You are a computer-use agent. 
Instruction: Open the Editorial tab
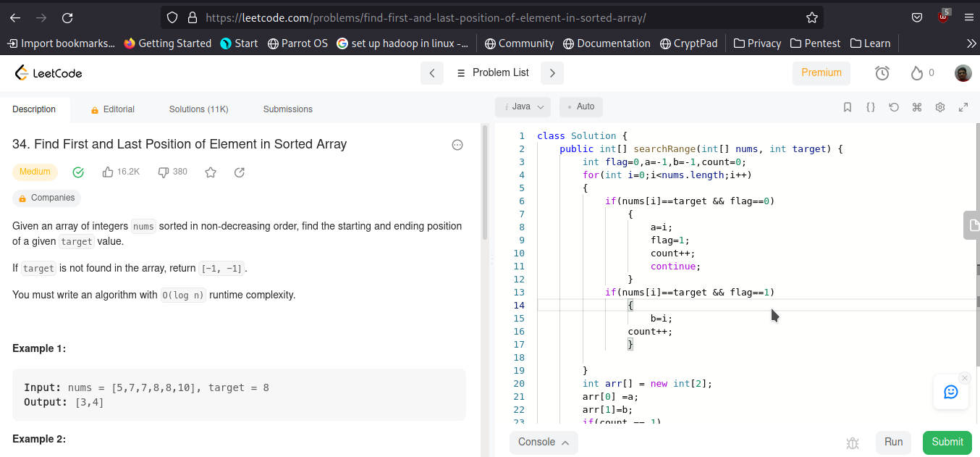pyautogui.click(x=112, y=109)
